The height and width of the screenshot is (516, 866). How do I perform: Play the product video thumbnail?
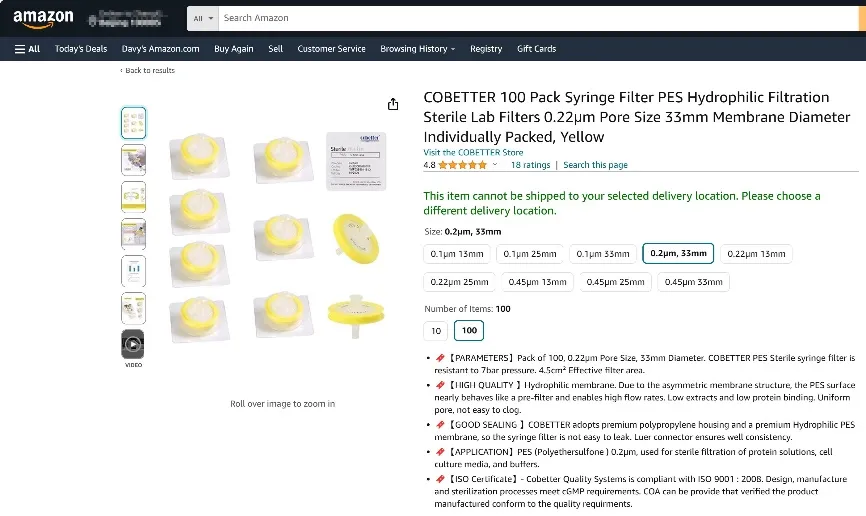[133, 345]
